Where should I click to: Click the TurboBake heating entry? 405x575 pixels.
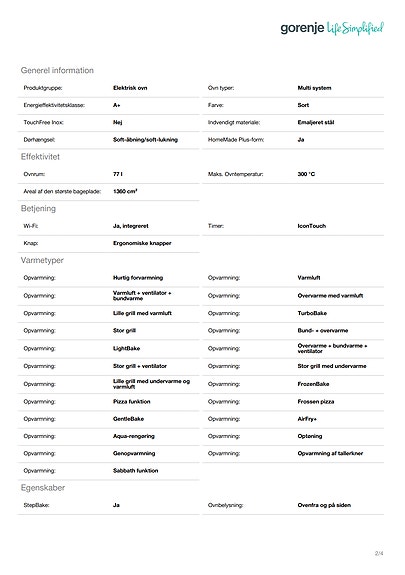click(x=312, y=314)
